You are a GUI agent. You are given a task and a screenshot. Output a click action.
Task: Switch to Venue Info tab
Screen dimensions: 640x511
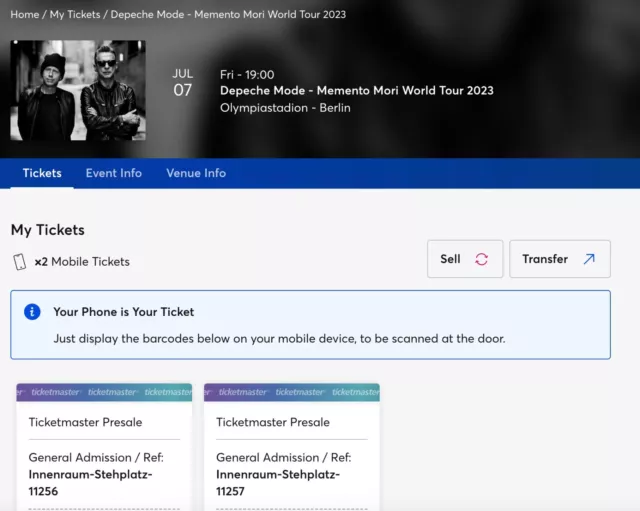196,173
